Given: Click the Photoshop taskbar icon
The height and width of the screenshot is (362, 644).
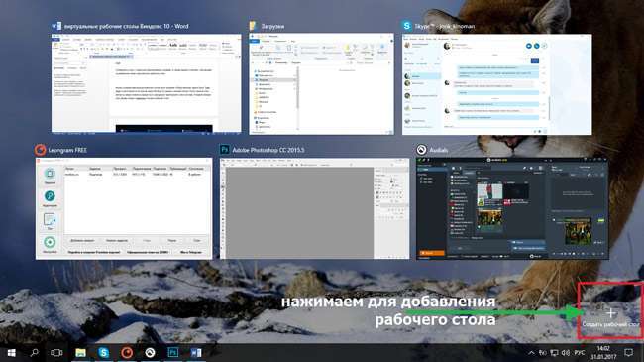Looking at the screenshot, I should coord(173,353).
